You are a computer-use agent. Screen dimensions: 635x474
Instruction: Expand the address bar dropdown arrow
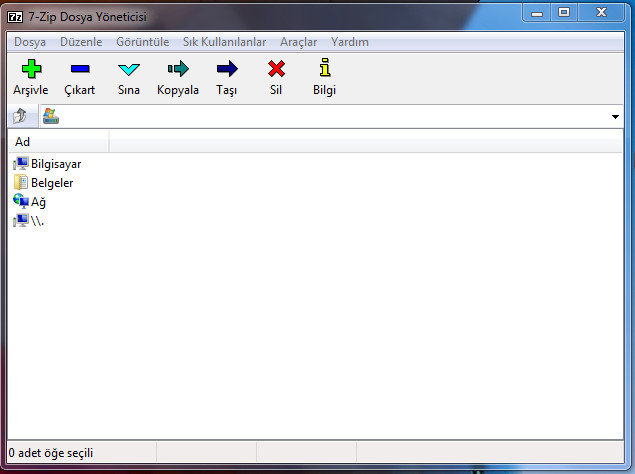pyautogui.click(x=615, y=117)
